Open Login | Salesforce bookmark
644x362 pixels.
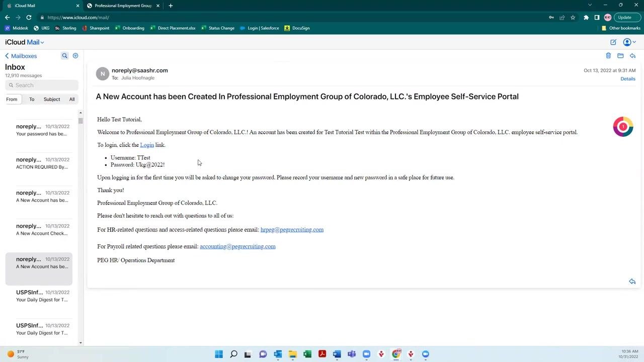(260, 28)
